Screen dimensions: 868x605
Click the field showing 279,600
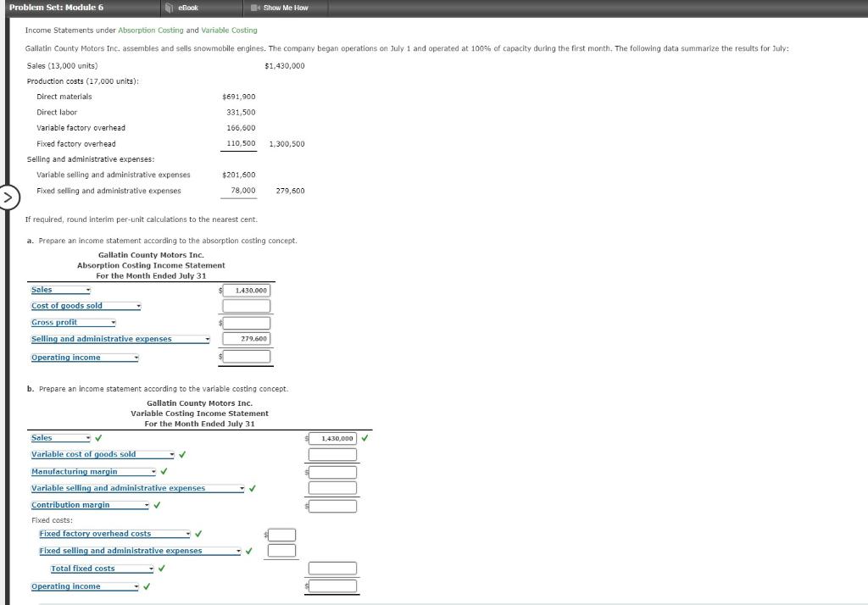click(247, 339)
